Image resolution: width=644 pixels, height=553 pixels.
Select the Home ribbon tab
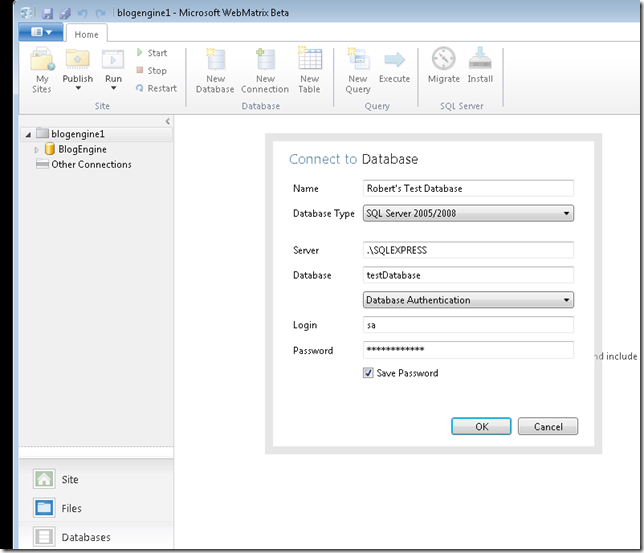(x=86, y=35)
